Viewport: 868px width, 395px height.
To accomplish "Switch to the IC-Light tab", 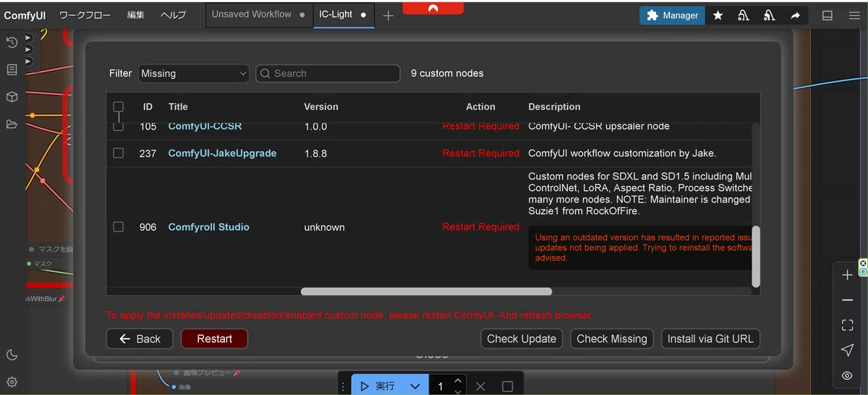I will [x=343, y=14].
